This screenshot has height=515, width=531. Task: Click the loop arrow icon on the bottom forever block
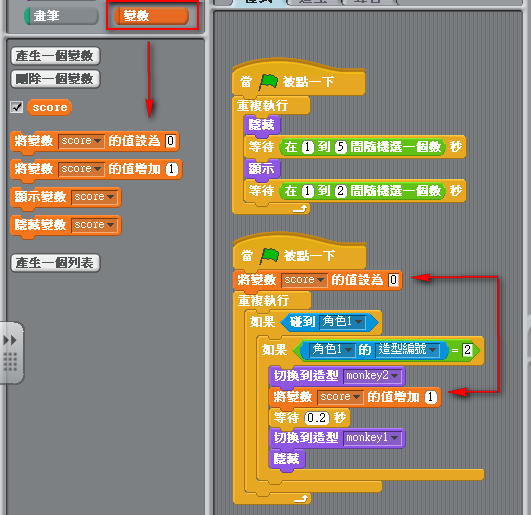(x=300, y=498)
